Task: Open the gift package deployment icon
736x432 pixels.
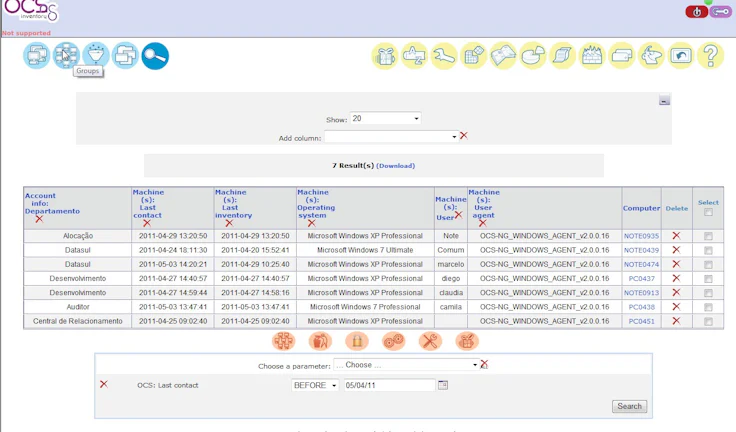Action: tap(385, 56)
